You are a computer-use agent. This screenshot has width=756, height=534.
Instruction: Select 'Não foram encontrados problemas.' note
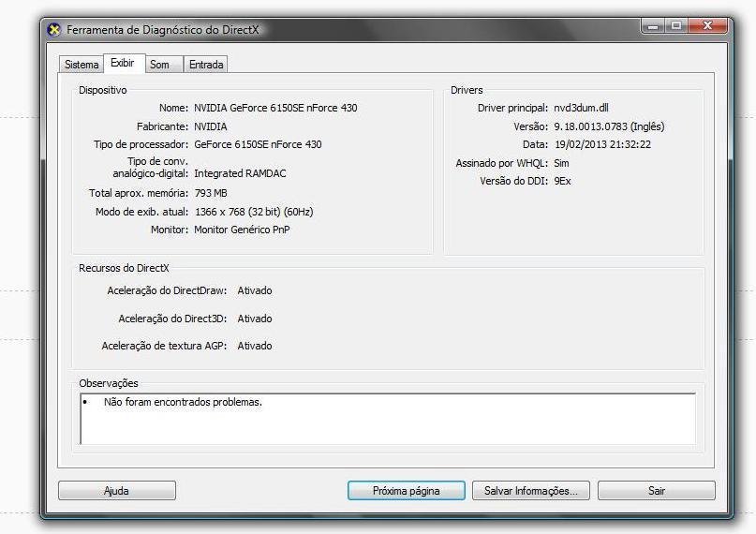tap(183, 402)
